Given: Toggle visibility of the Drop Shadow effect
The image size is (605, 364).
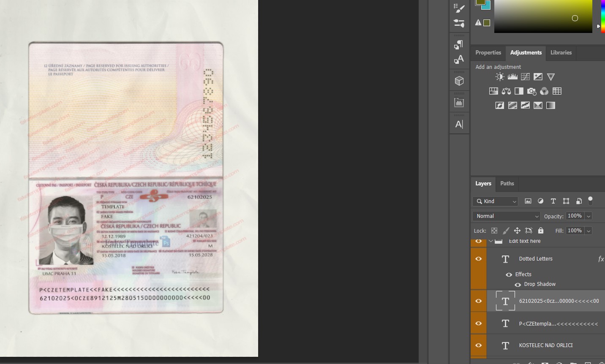Looking at the screenshot, I should pos(518,284).
